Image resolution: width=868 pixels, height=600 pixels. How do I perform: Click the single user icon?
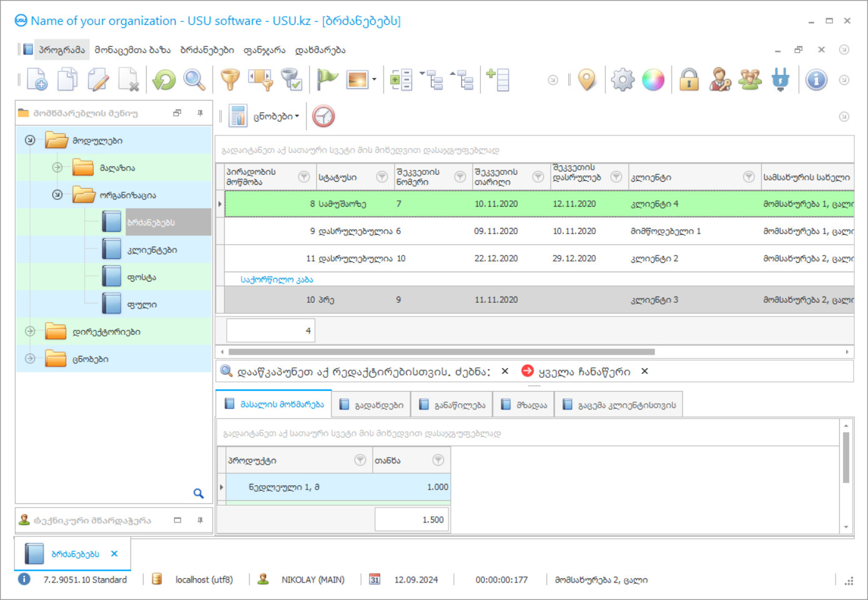point(719,80)
